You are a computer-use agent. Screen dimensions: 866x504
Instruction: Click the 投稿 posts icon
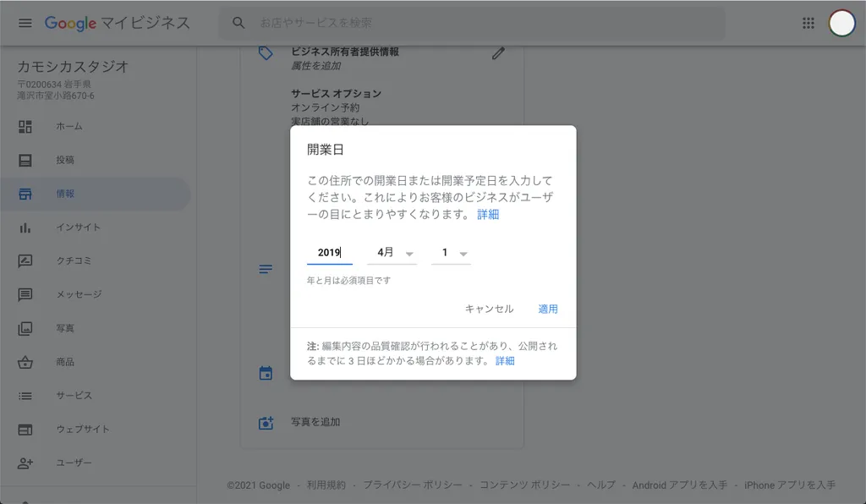[25, 160]
